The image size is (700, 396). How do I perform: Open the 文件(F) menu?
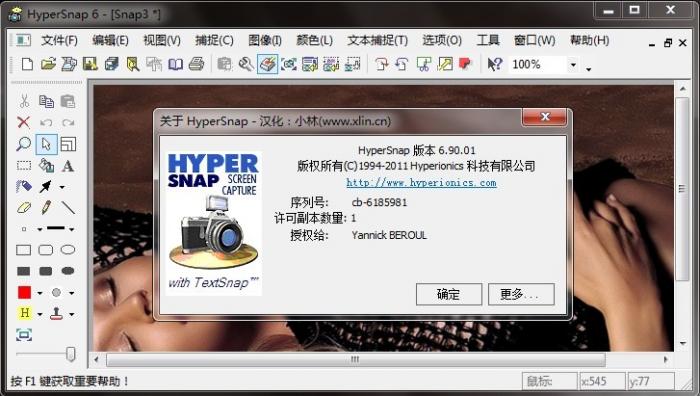tap(59, 41)
